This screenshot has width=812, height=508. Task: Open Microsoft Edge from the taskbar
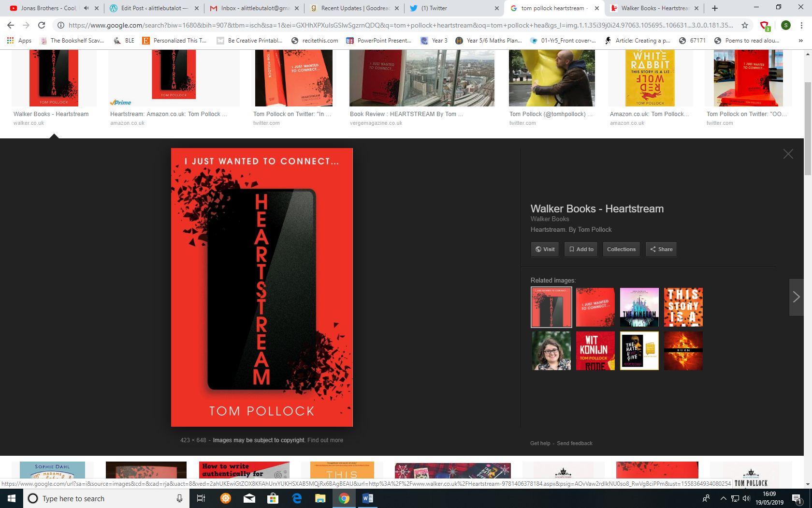coord(297,498)
